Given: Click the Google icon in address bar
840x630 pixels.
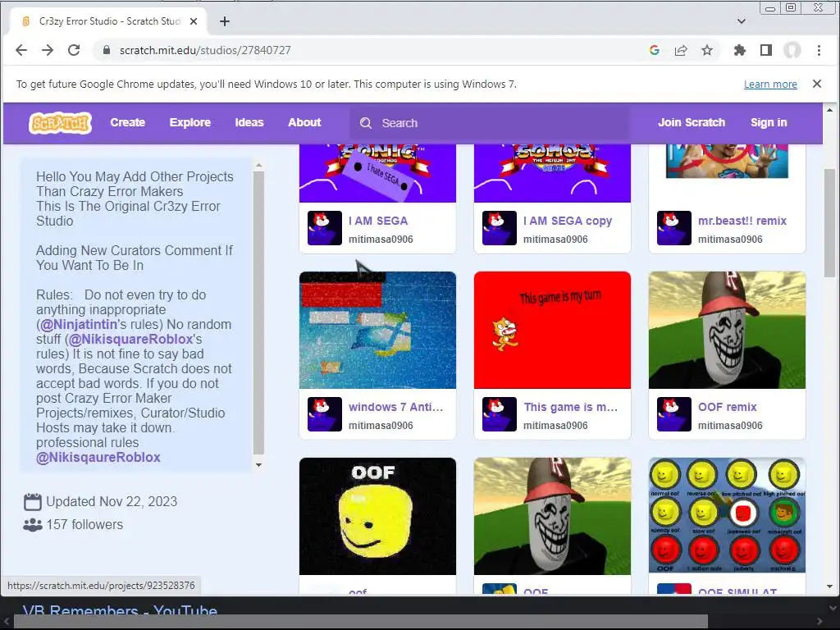Looking at the screenshot, I should pos(654,50).
